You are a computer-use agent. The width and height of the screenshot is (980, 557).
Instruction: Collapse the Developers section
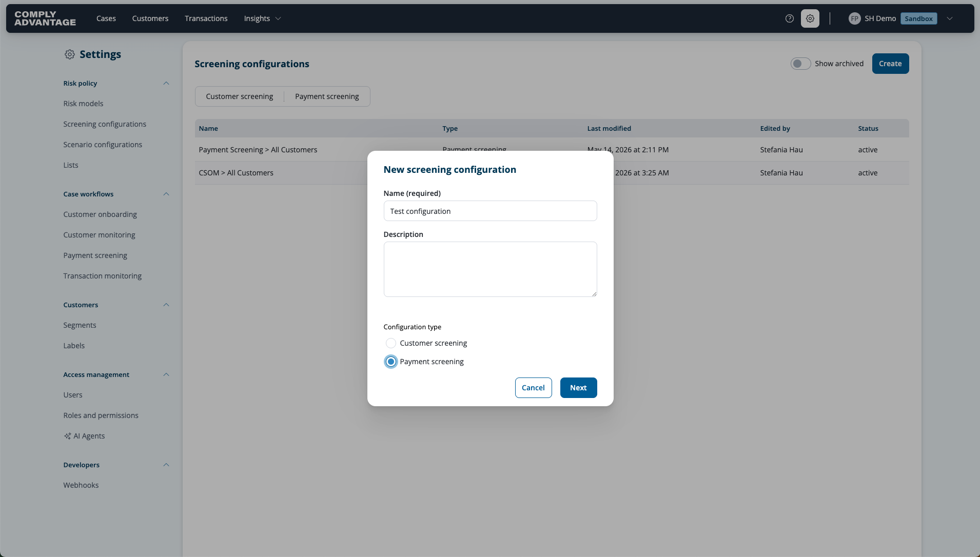pos(166,465)
